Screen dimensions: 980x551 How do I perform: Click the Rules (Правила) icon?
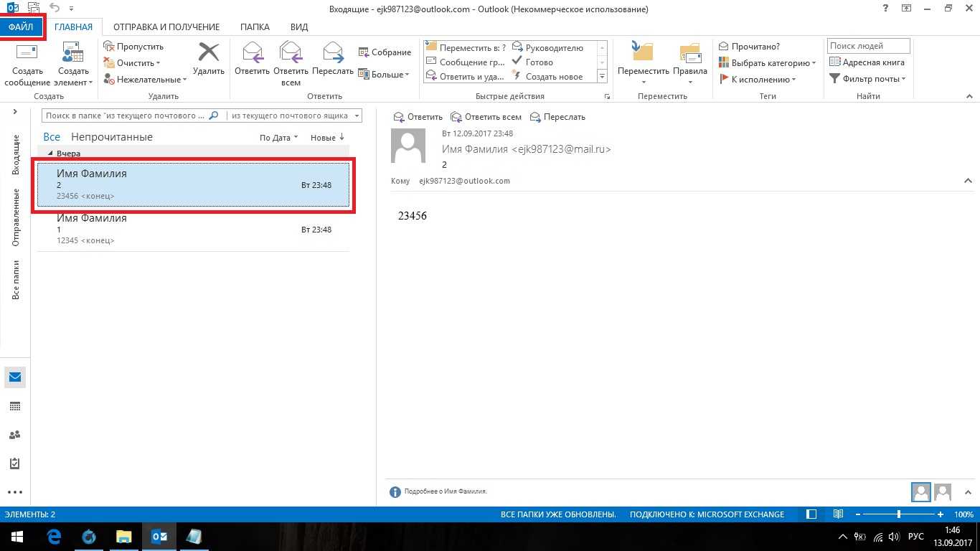[x=690, y=61]
